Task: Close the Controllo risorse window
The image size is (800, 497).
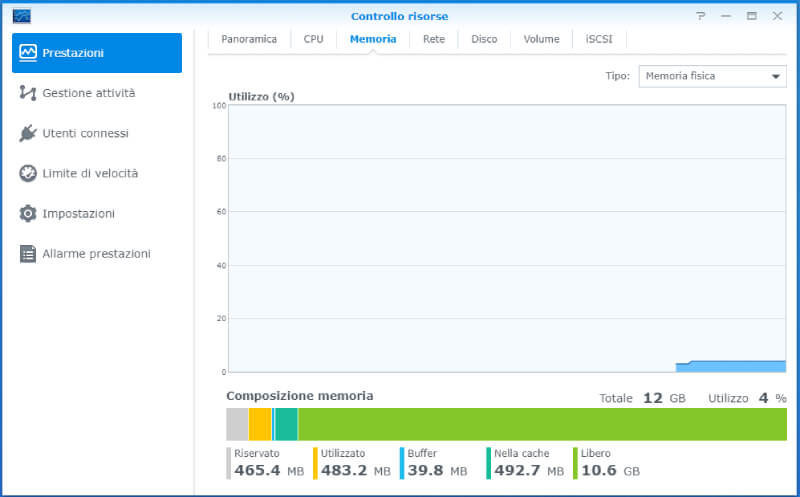Action: (x=777, y=16)
